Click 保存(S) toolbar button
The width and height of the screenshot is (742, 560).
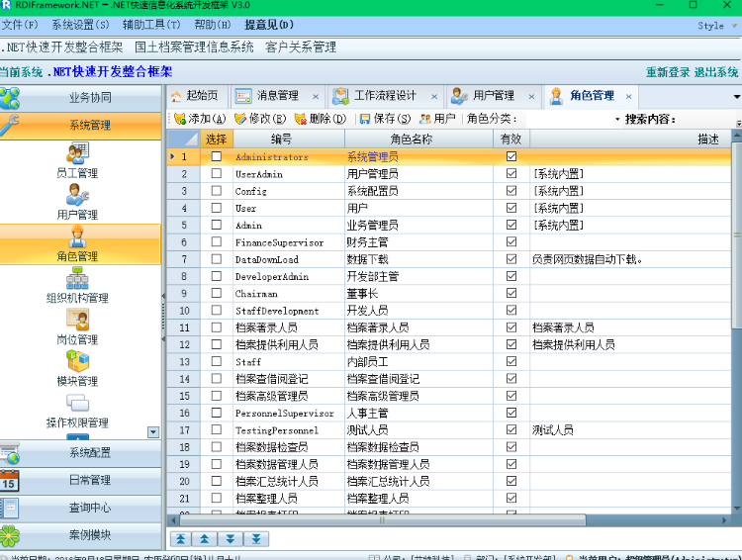tap(385, 119)
